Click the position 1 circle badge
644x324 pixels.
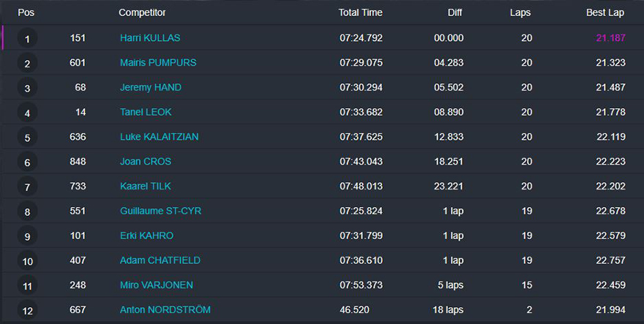pyautogui.click(x=27, y=39)
